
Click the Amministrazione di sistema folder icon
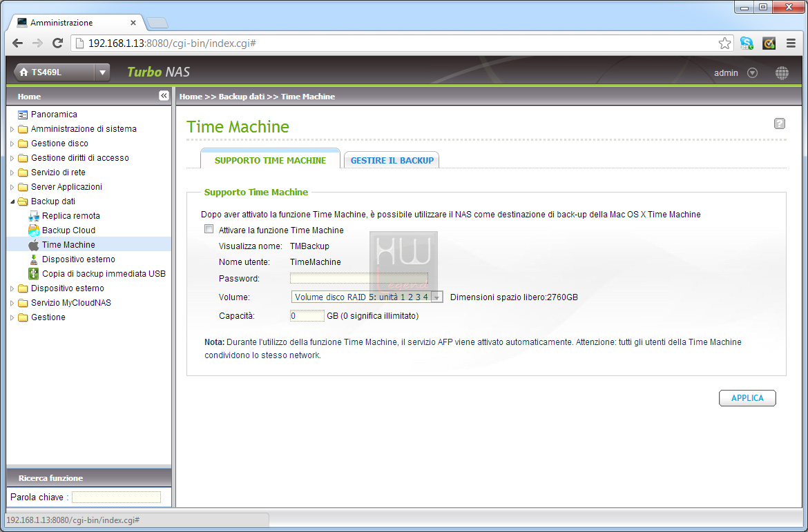(x=23, y=129)
